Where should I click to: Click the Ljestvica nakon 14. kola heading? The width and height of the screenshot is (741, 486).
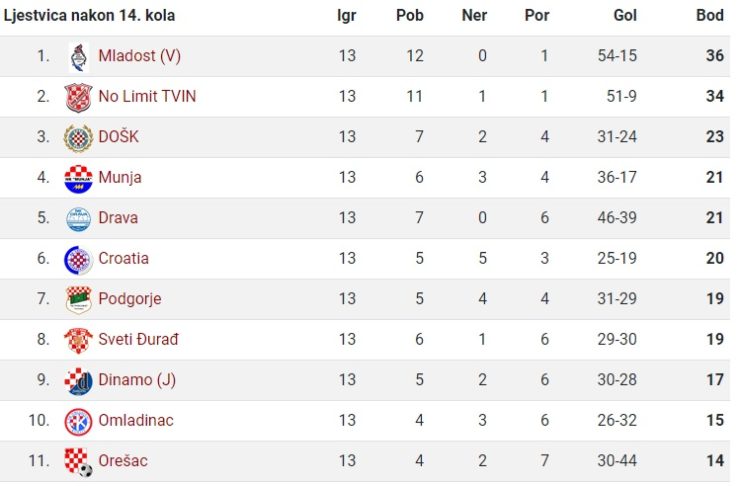pyautogui.click(x=89, y=15)
